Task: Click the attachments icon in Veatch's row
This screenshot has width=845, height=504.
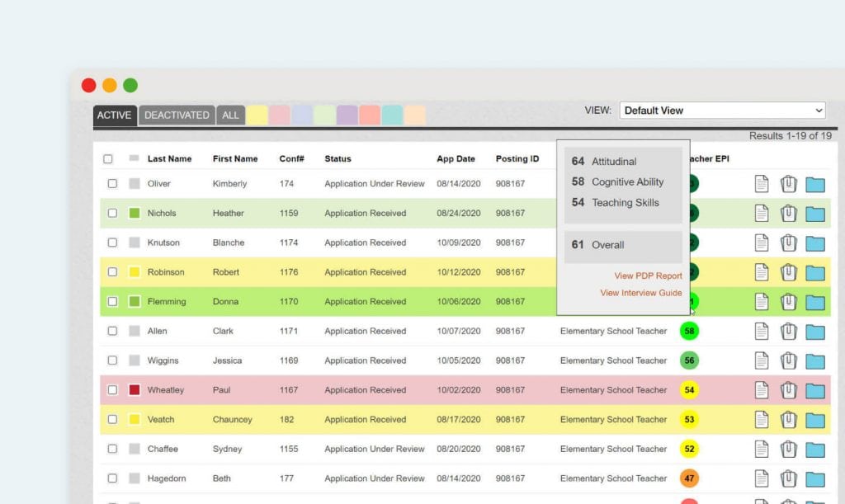Action: (788, 419)
